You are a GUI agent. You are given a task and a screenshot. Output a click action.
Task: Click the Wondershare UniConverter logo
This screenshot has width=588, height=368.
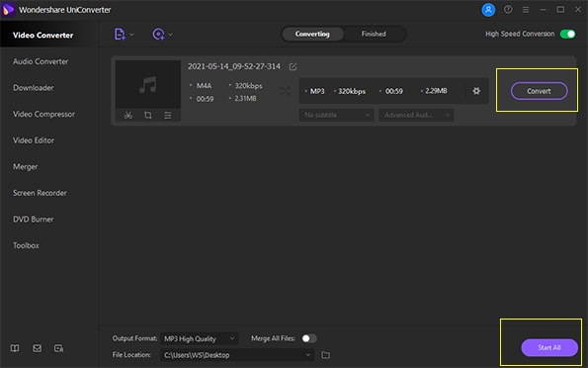[x=8, y=10]
